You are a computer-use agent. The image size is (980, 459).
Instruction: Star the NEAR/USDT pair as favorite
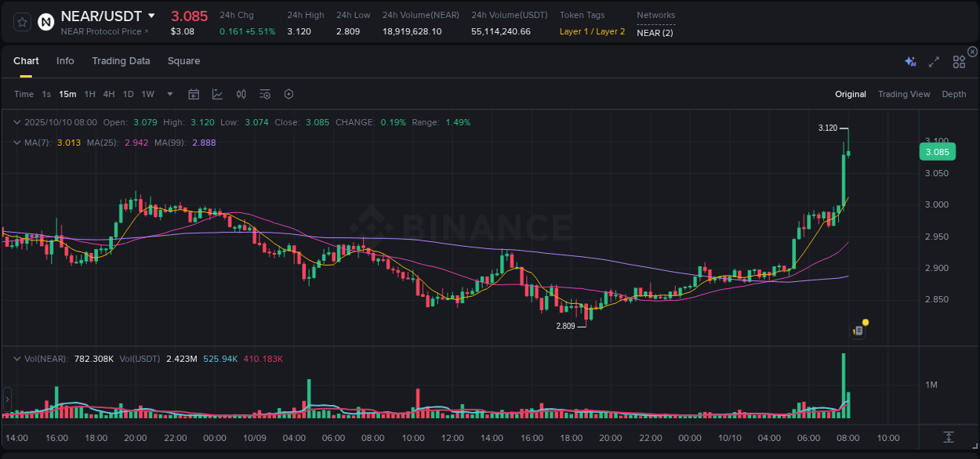22,22
